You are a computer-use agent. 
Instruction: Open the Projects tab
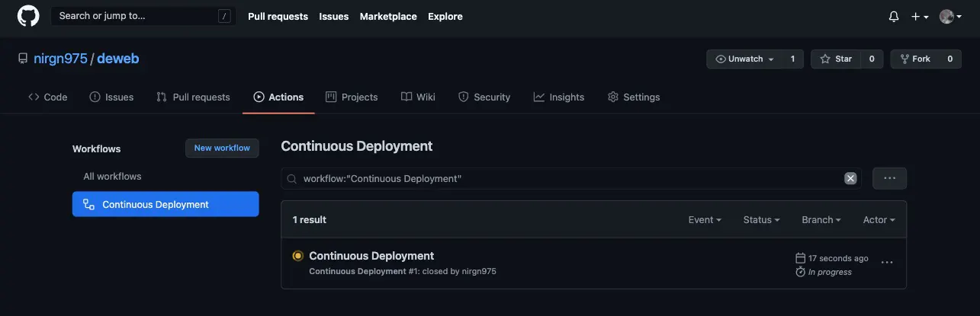tap(352, 97)
